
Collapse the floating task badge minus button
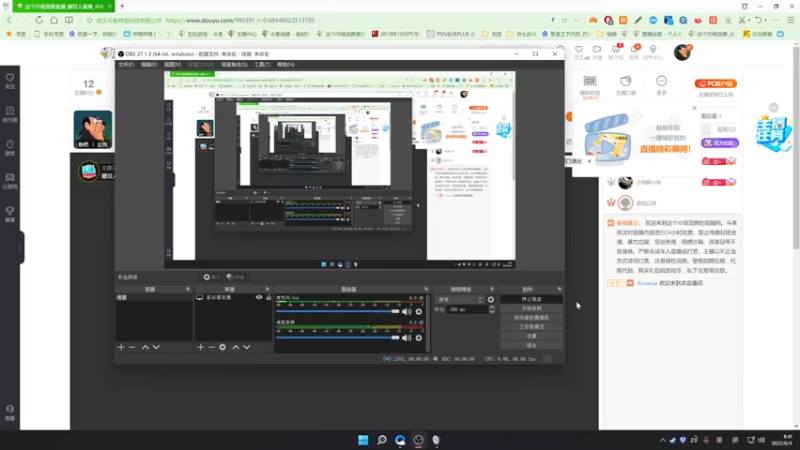[x=773, y=107]
